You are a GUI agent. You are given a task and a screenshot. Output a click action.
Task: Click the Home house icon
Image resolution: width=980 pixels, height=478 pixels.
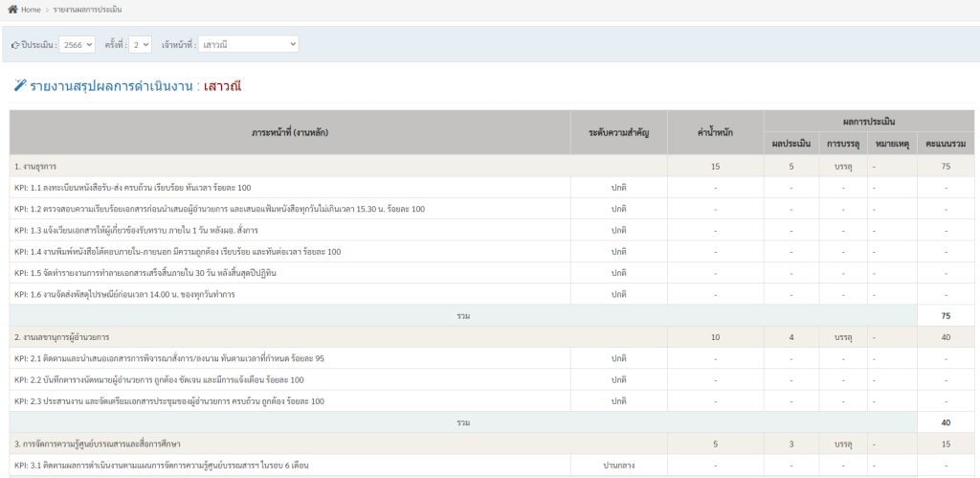pyautogui.click(x=12, y=10)
